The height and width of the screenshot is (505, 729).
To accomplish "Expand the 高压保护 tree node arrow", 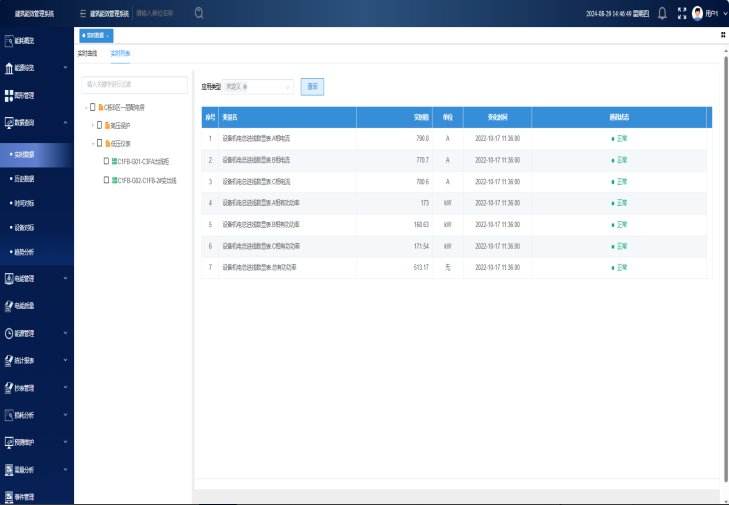I will pyautogui.click(x=92, y=125).
